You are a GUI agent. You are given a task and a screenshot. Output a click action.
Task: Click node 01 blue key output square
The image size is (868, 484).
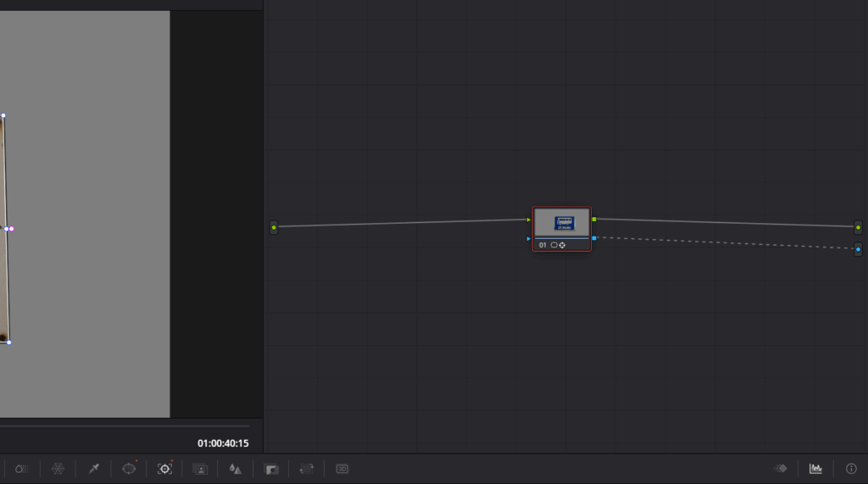pyautogui.click(x=594, y=238)
